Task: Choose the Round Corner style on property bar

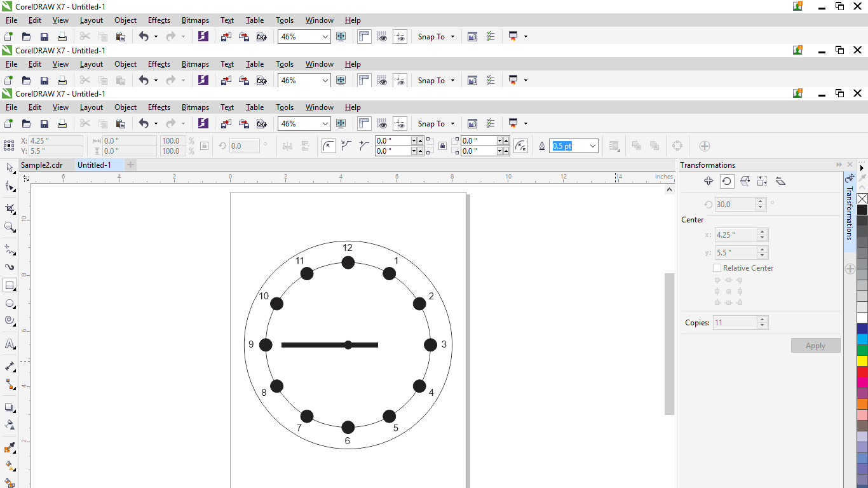Action: pyautogui.click(x=329, y=146)
